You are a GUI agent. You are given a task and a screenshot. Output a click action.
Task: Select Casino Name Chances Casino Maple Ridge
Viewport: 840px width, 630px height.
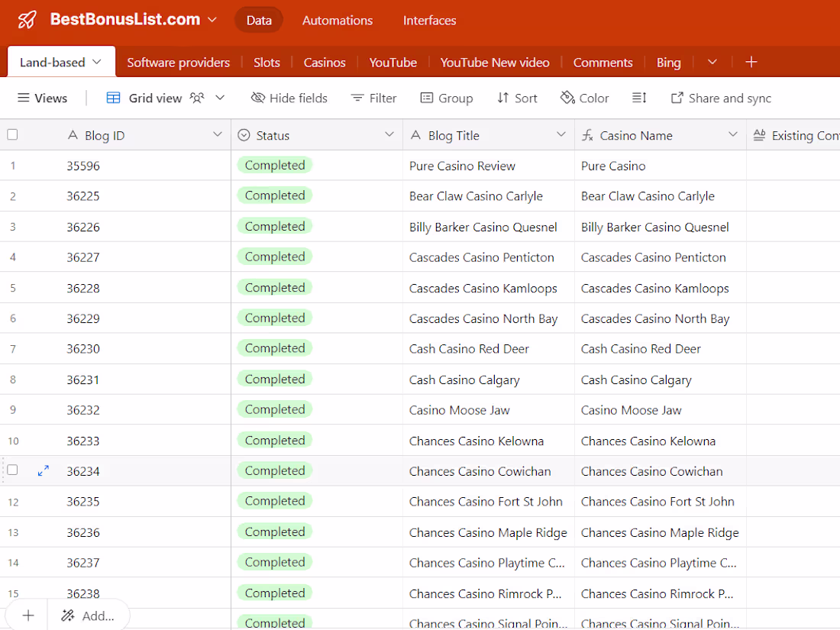click(x=660, y=532)
